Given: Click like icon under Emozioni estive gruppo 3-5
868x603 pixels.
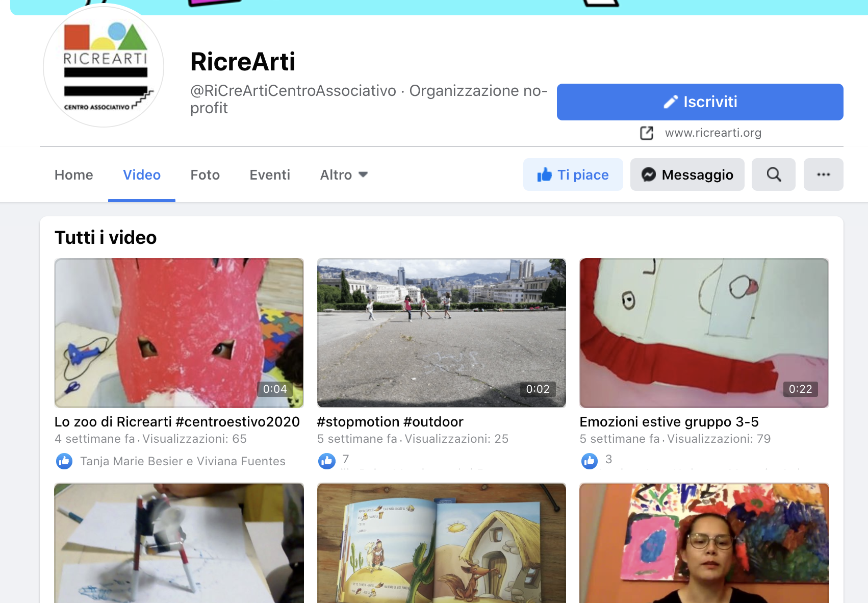Looking at the screenshot, I should (590, 461).
